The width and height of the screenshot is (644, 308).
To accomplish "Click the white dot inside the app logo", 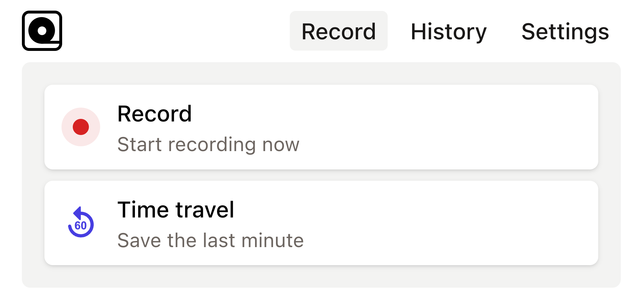I will (x=42, y=31).
